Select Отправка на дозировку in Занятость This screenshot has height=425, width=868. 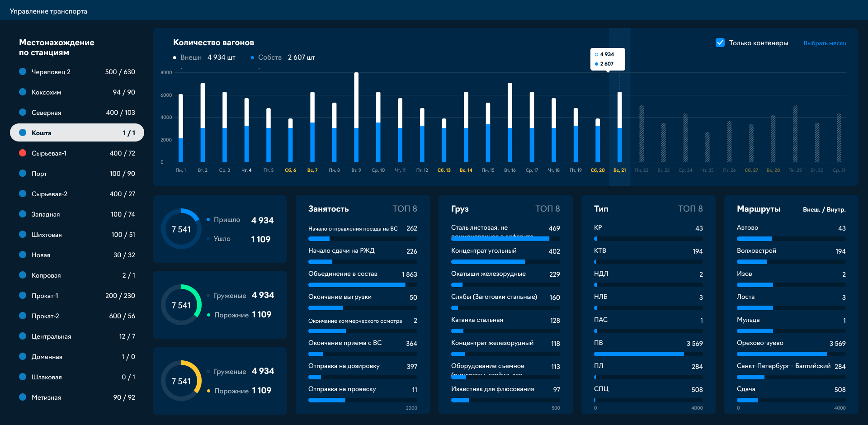363,371
